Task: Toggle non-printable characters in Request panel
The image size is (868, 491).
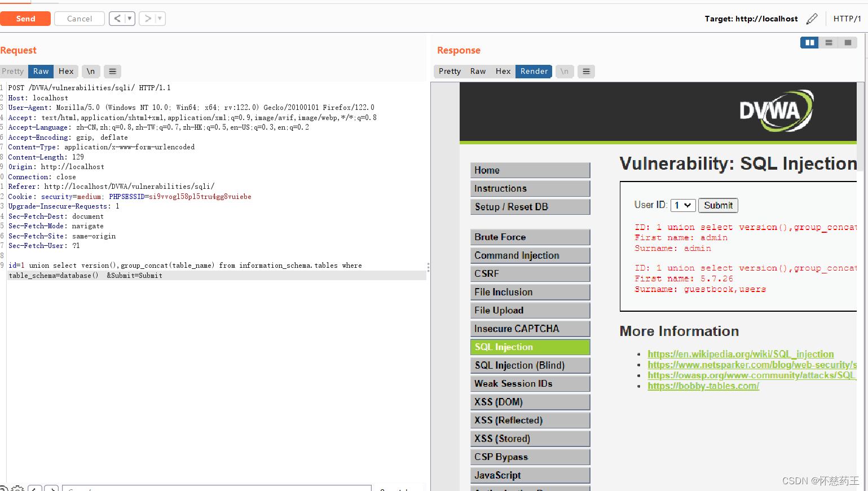Action: [91, 71]
